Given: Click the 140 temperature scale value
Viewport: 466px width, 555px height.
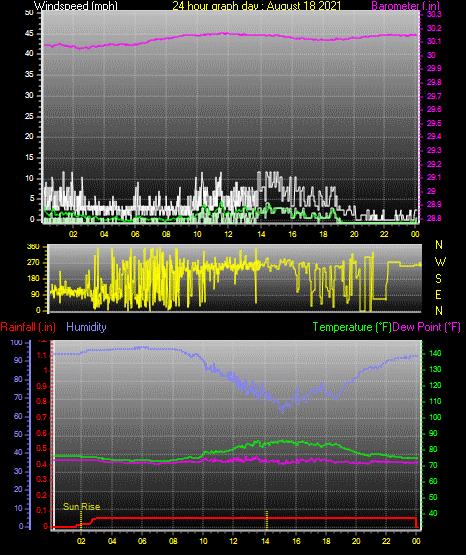Looking at the screenshot, I should [435, 353].
